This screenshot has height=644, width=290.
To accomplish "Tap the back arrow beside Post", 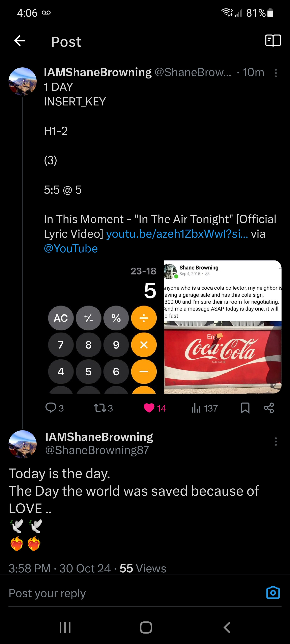I will 20,41.
